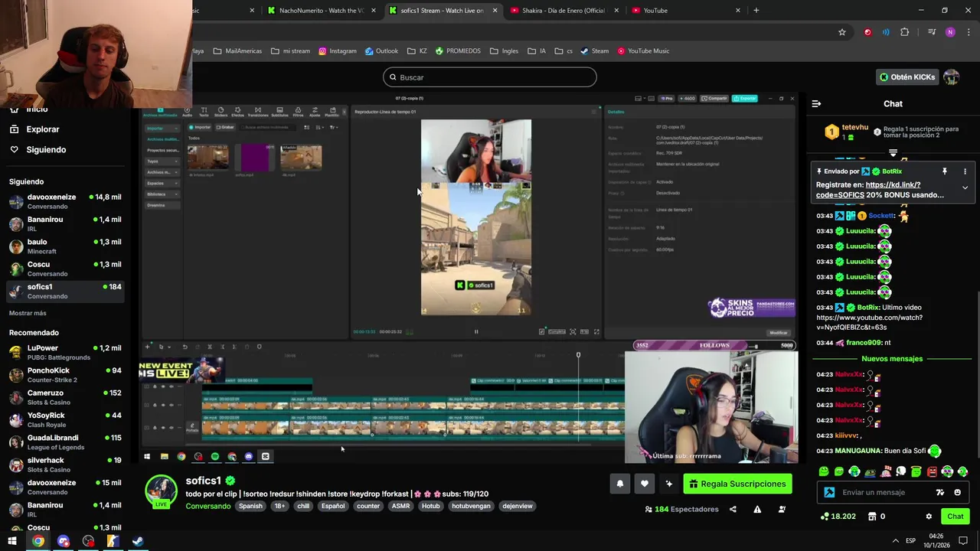Follow sofics1 with the heart icon

[x=645, y=484]
